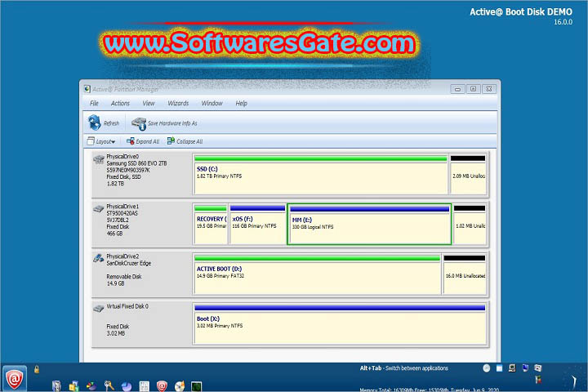Select the SSD (C:) partition block
The width and height of the screenshot is (588, 392).
[321, 175]
